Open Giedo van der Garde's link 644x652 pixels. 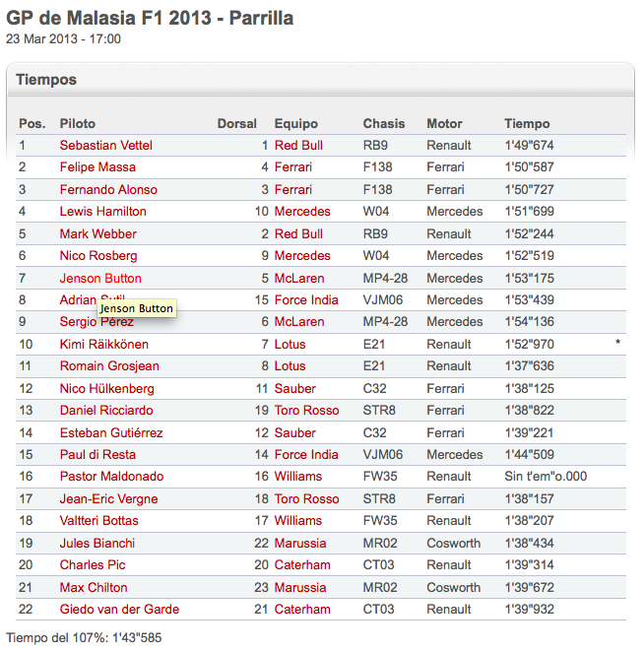tap(119, 610)
